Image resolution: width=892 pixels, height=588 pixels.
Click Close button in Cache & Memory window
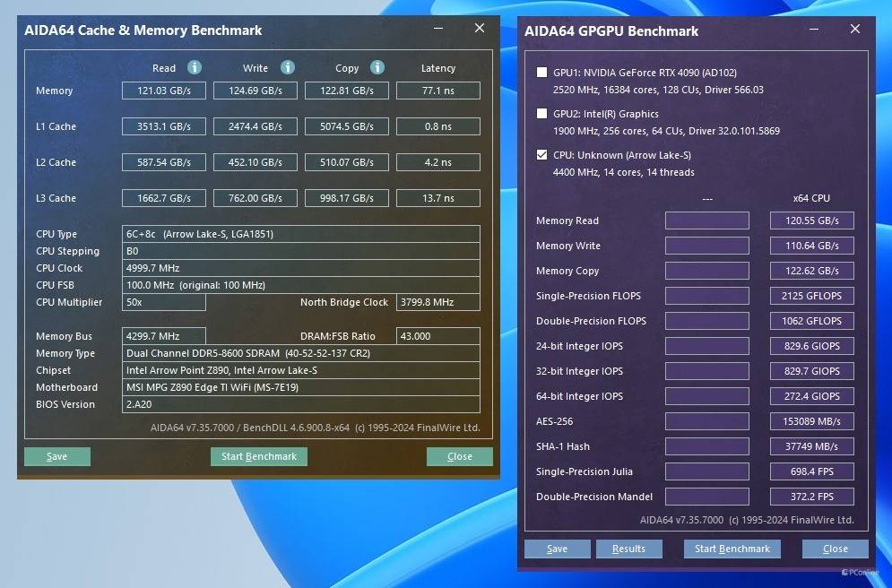pyautogui.click(x=459, y=456)
